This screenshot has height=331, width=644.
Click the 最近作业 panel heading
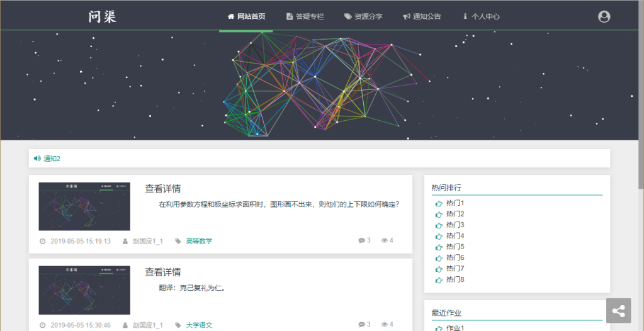tap(446, 313)
